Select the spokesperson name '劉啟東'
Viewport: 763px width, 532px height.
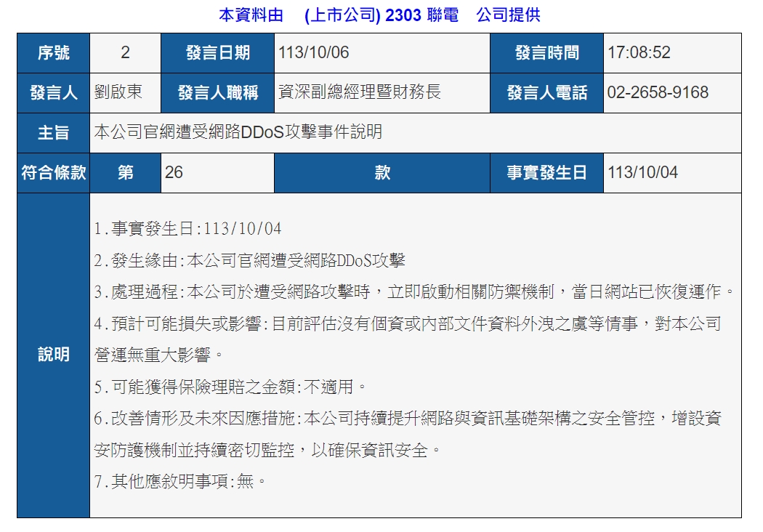[x=118, y=92]
